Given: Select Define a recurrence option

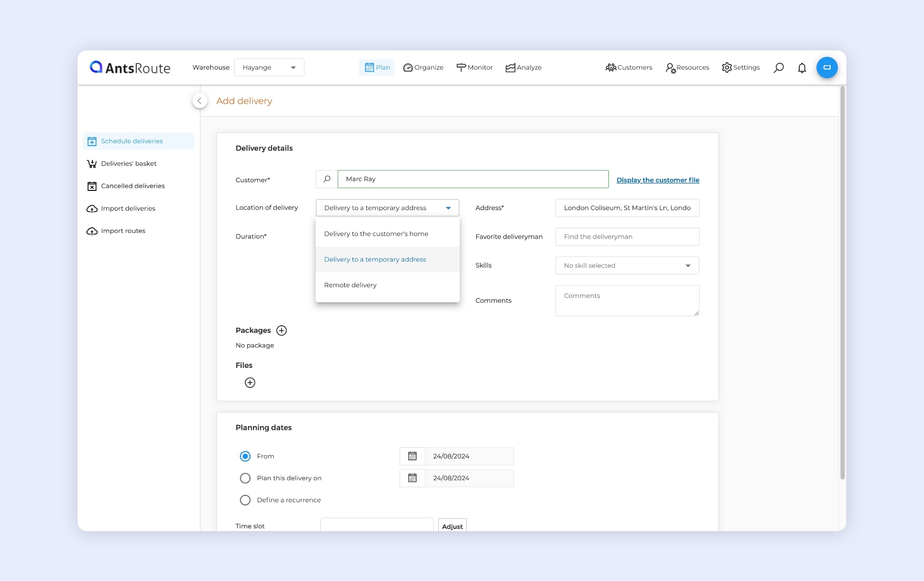Looking at the screenshot, I should (245, 500).
